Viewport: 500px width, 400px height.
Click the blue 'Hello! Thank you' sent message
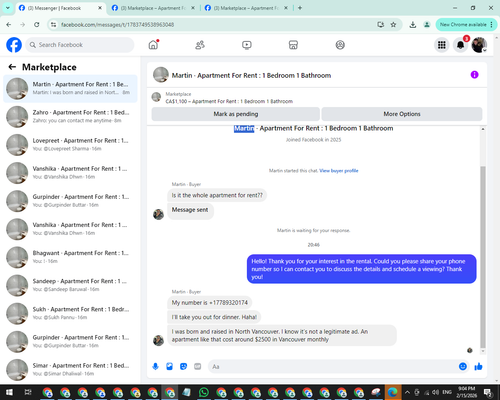click(362, 269)
